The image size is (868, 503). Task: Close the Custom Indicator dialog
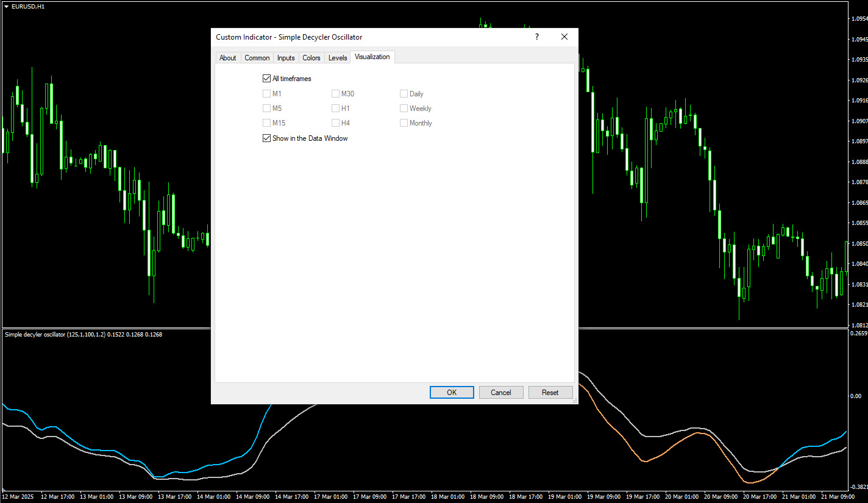(564, 37)
